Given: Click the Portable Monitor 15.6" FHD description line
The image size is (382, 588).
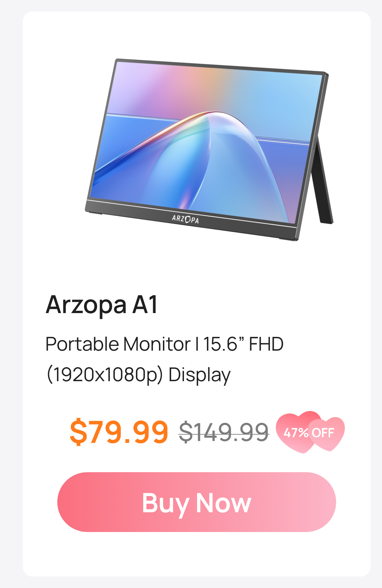Looking at the screenshot, I should tap(165, 344).
